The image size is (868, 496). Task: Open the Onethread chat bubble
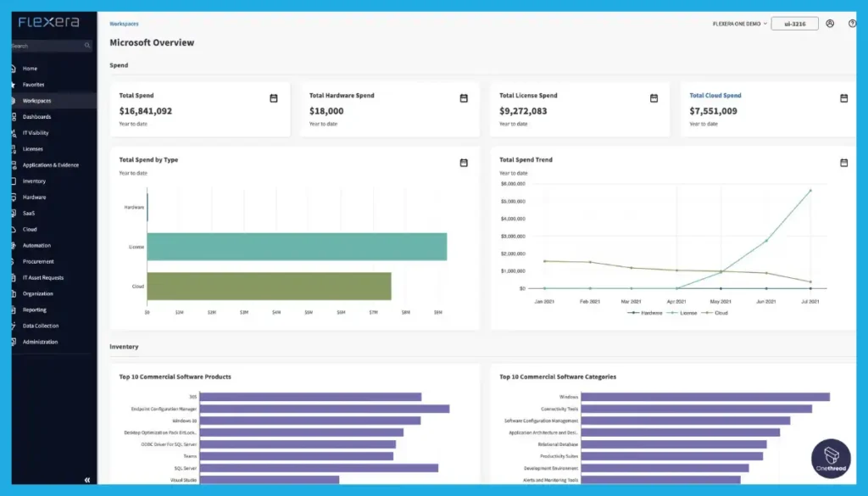coord(831,459)
